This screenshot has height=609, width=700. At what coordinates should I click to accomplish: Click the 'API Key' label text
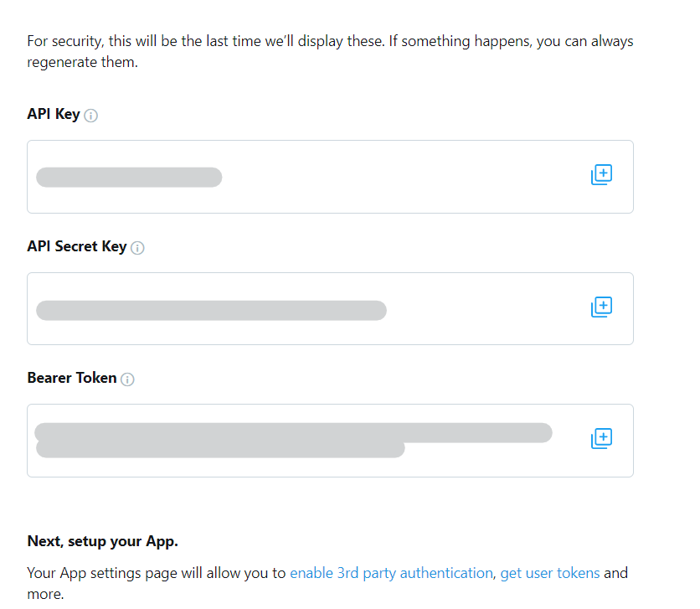54,114
